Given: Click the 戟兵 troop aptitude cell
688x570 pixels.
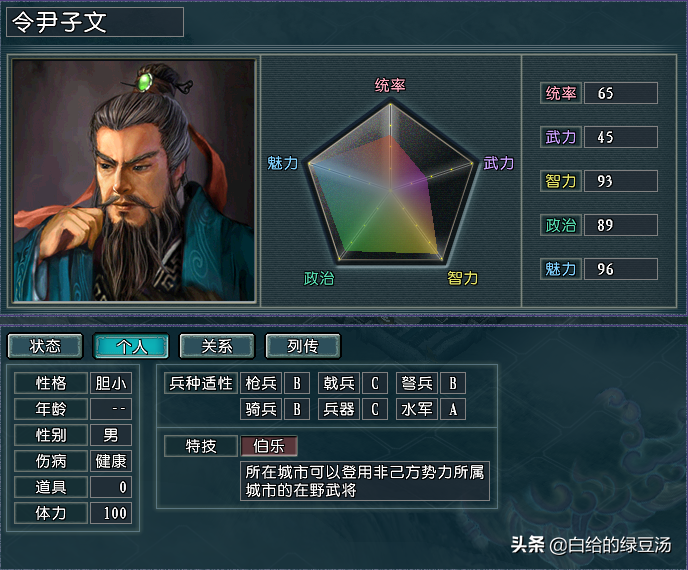Looking at the screenshot, I should tap(339, 383).
